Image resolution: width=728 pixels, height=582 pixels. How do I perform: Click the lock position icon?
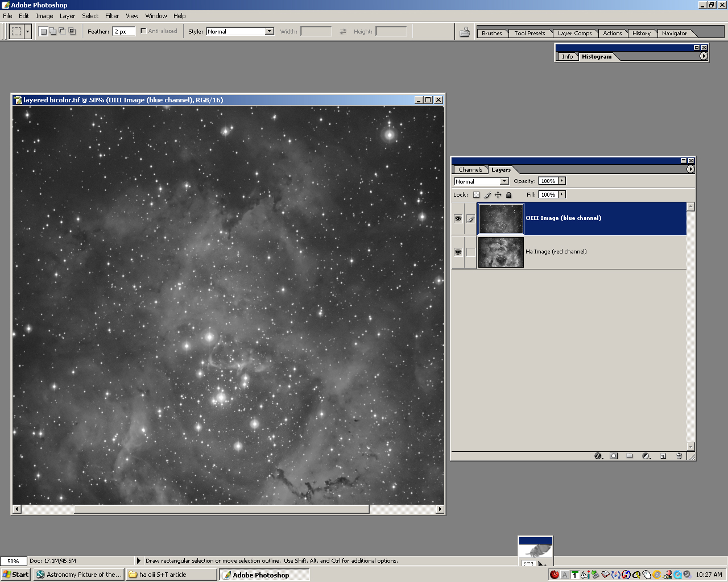(498, 195)
